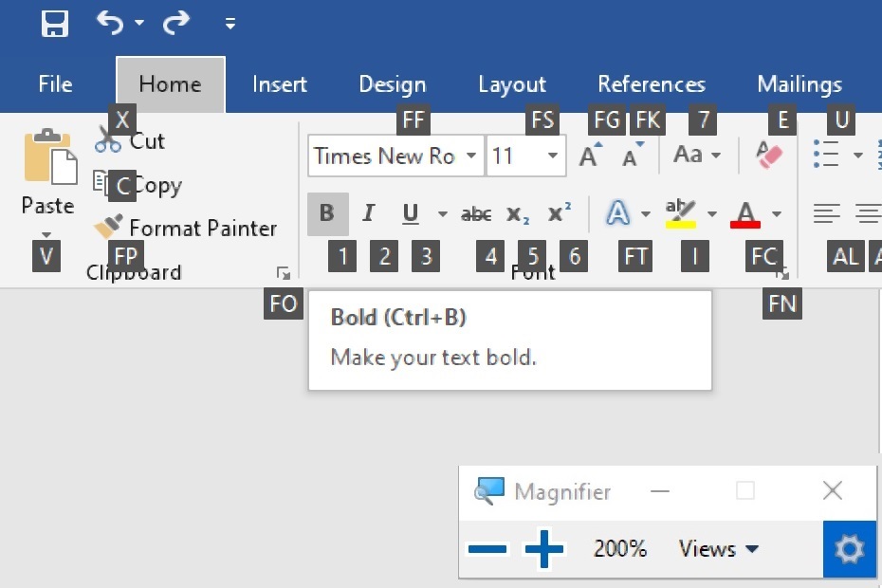The height and width of the screenshot is (588, 882).
Task: Switch to the Insert ribbon tab
Action: point(280,84)
